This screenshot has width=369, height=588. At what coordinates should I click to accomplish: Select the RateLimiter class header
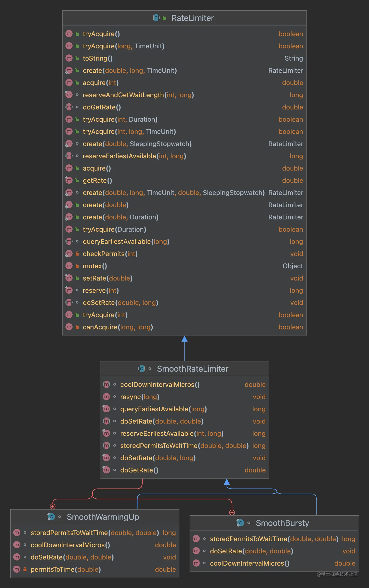click(x=184, y=18)
